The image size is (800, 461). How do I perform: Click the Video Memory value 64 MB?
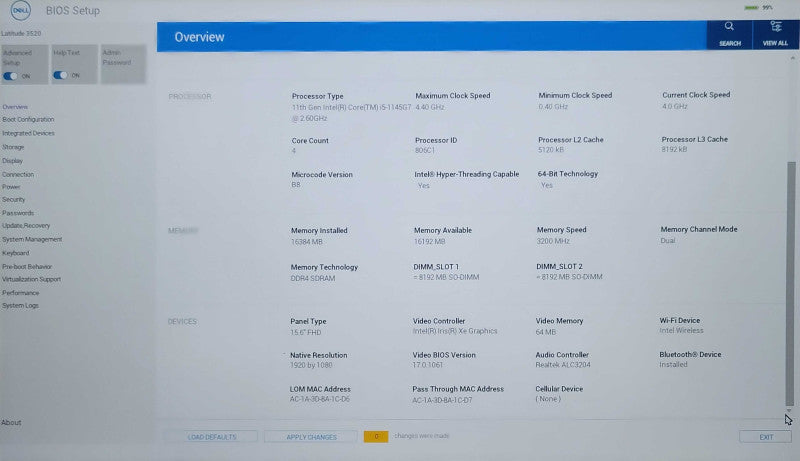[546, 332]
